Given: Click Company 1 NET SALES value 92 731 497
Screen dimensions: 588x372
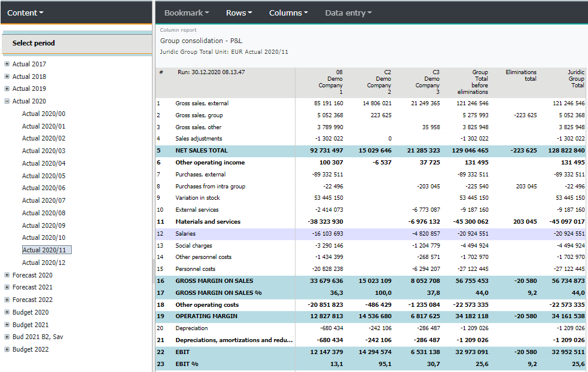Looking at the screenshot, I should 326,150.
